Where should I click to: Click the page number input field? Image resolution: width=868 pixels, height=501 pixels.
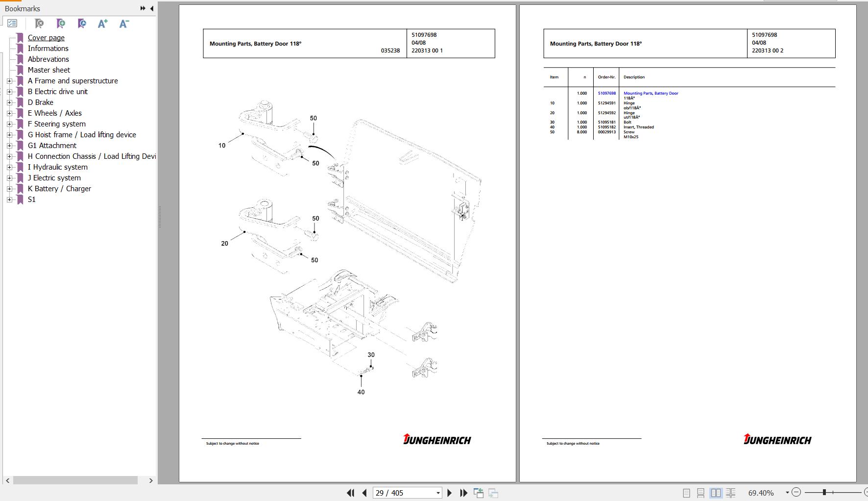point(404,493)
